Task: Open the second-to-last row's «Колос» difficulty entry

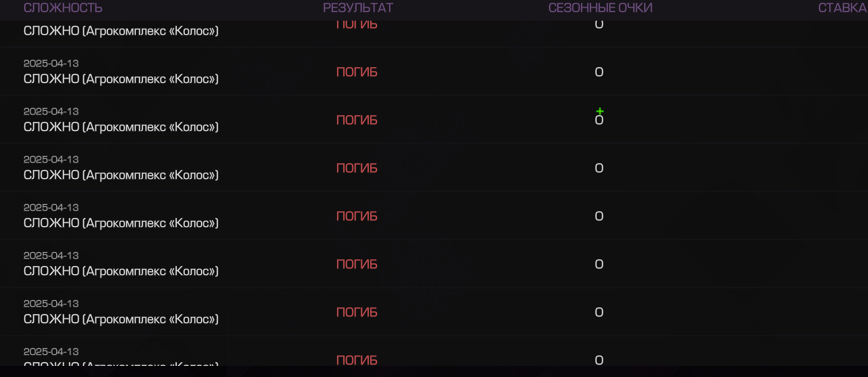Action: (121, 319)
